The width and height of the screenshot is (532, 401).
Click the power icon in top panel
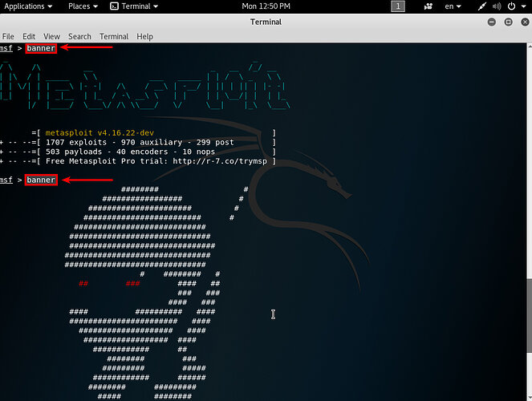[514, 6]
